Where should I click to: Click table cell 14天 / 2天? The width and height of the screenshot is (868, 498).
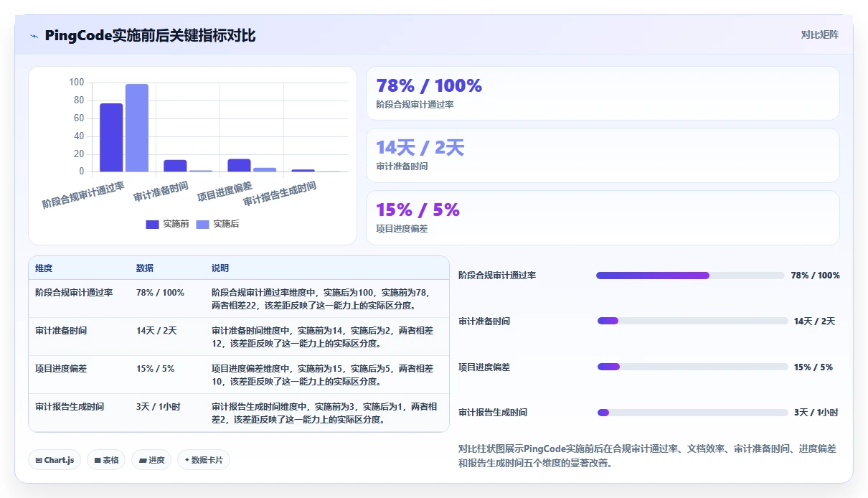[x=156, y=331]
